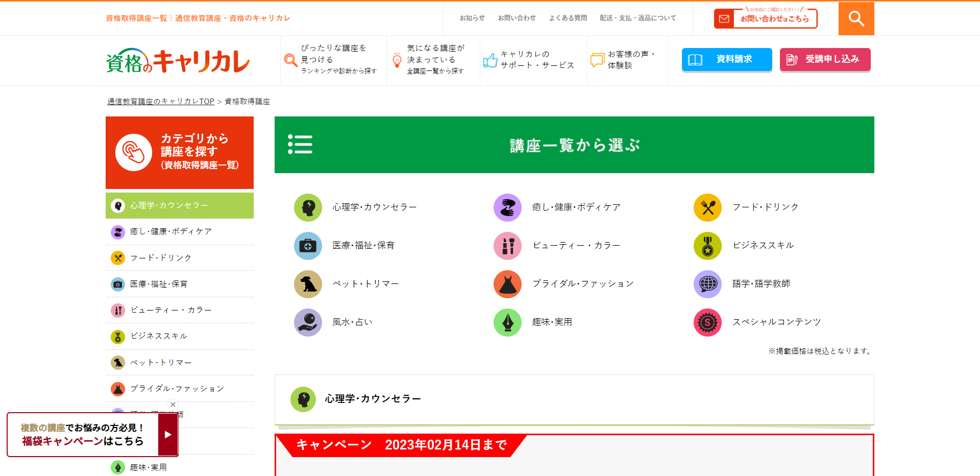Screen dimensions: 980x476
Task: Click the ブライダル・ファッション dress icon in grid
Action: (507, 284)
